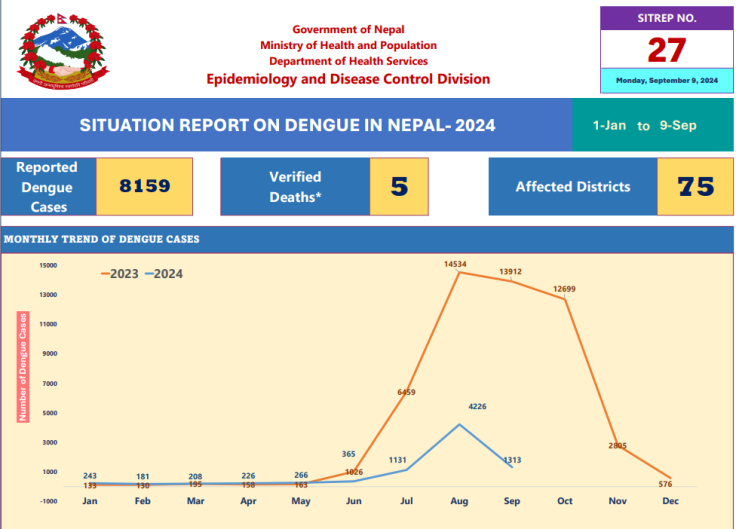Click the 2023 legend entry
736x529 pixels.
pos(120,274)
